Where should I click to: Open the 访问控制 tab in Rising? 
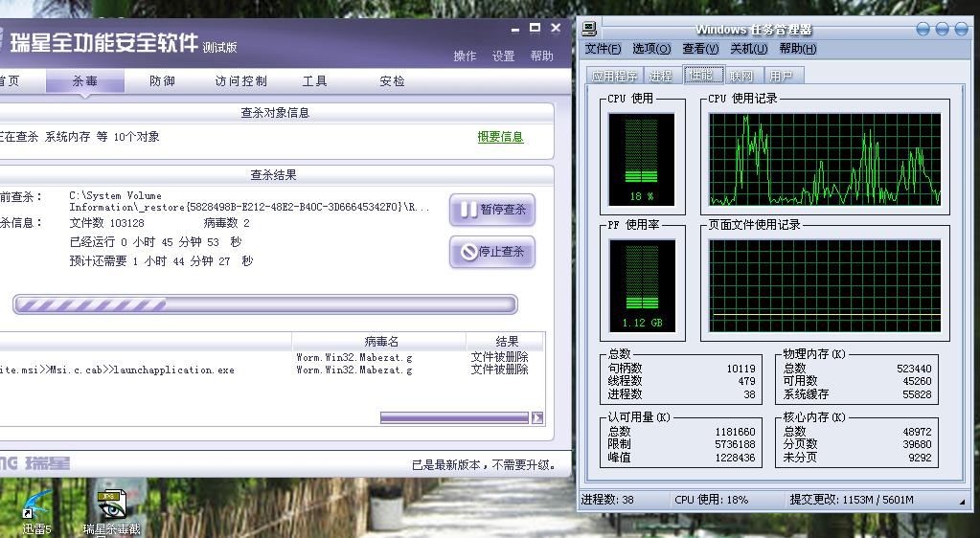tap(240, 81)
